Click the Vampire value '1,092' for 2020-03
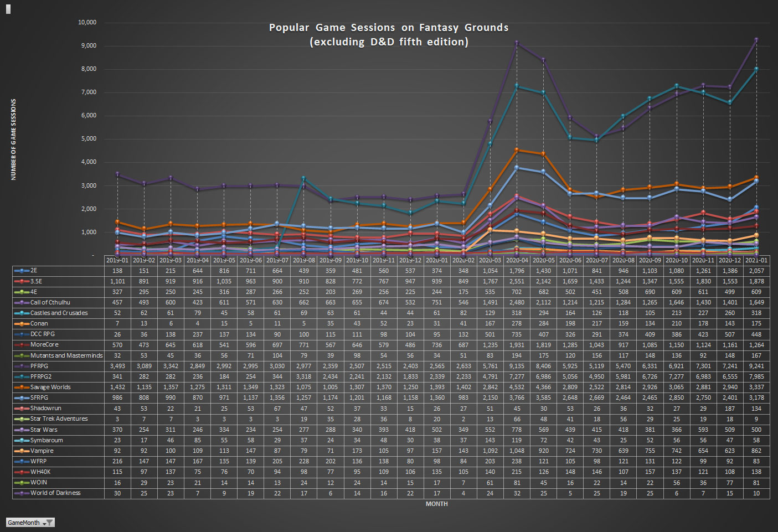This screenshot has height=532, width=778. (x=490, y=451)
